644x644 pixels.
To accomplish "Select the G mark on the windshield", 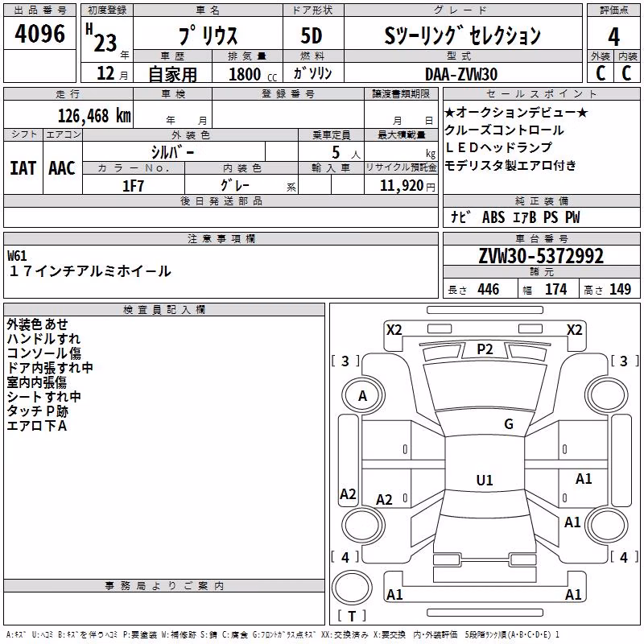I will [x=509, y=423].
